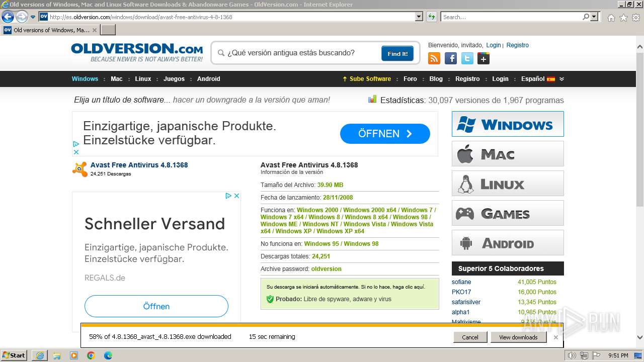Open browser Tools gear icon

click(x=636, y=18)
